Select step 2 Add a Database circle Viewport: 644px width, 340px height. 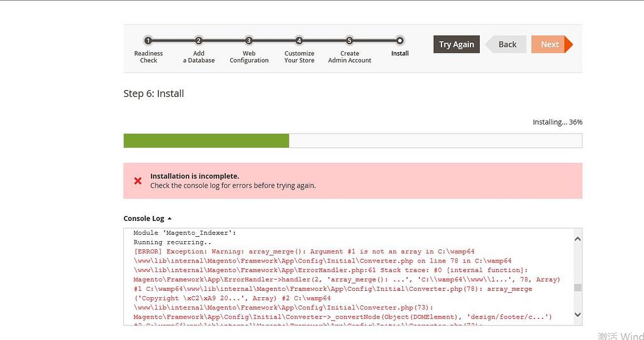coord(199,41)
